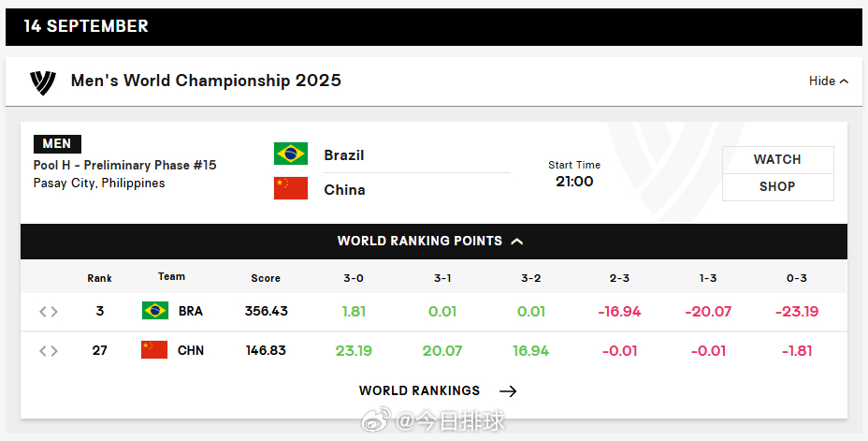Viewport: 868px width, 441px height.
Task: Click the CHN flag in rankings table
Action: pyautogui.click(x=154, y=350)
